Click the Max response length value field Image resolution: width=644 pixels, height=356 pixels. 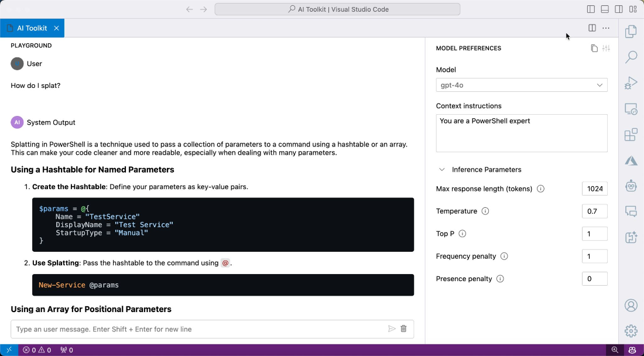[595, 189]
